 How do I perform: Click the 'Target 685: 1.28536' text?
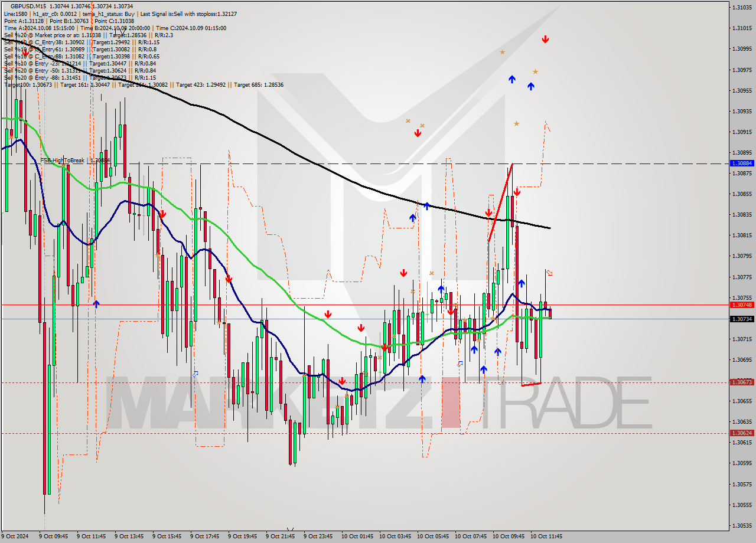(259, 84)
